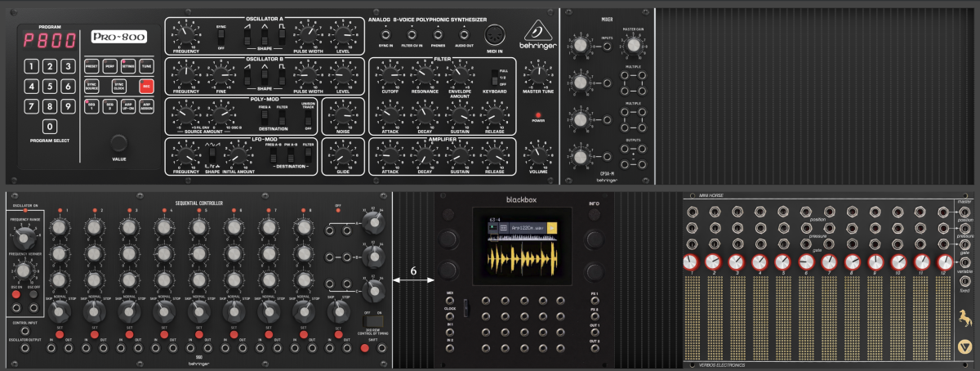The width and height of the screenshot is (980, 371).
Task: Click the TUNE button
Action: 146,66
